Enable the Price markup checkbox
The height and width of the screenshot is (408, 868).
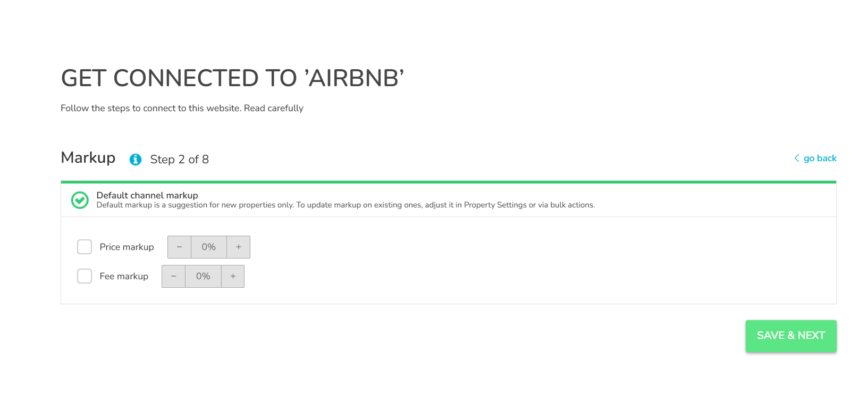[85, 247]
